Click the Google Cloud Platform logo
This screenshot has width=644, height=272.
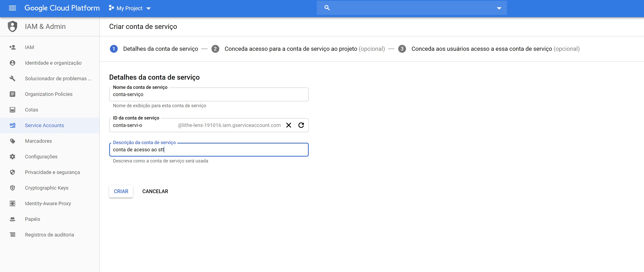[62, 8]
